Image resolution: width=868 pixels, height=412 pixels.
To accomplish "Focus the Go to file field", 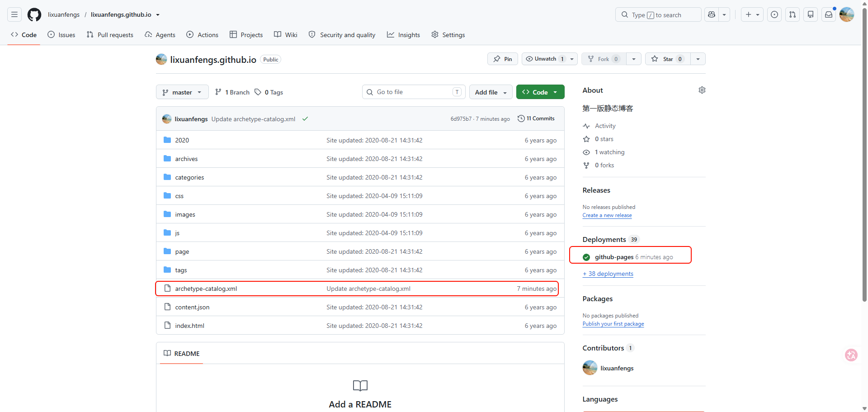I will (414, 92).
